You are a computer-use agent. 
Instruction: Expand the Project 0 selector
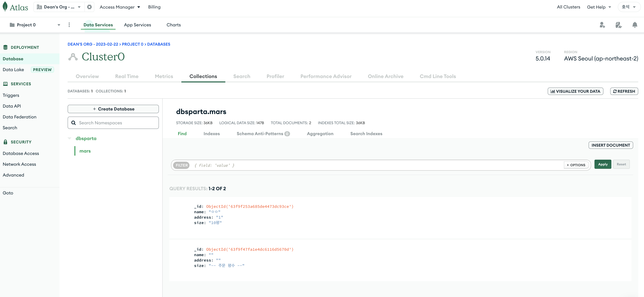pos(35,25)
